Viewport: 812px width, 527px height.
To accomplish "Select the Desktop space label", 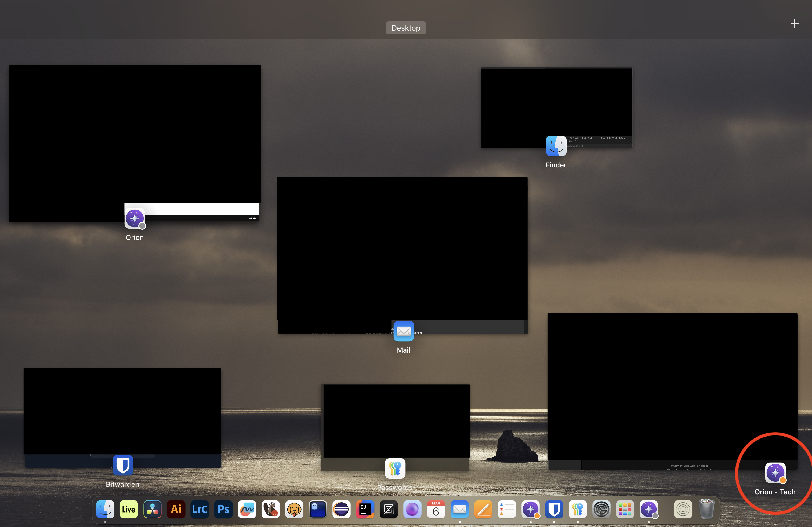I will 406,28.
